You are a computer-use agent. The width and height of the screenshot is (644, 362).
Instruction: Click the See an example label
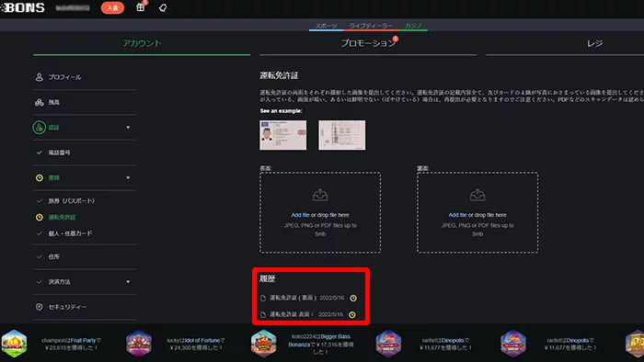(281, 110)
